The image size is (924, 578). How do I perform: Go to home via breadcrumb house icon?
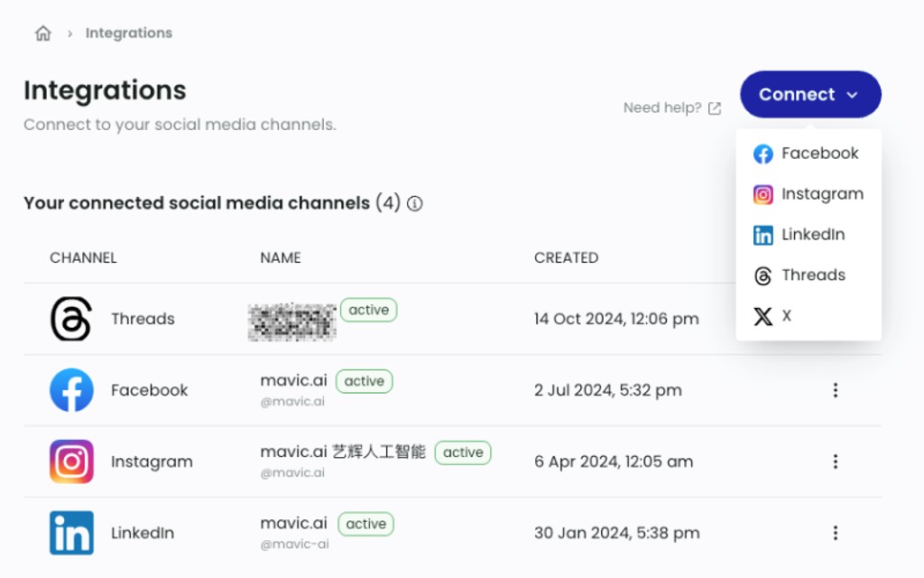43,33
